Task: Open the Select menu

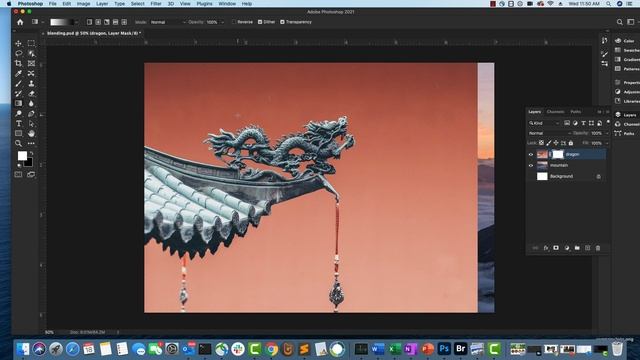Action: pos(138,4)
